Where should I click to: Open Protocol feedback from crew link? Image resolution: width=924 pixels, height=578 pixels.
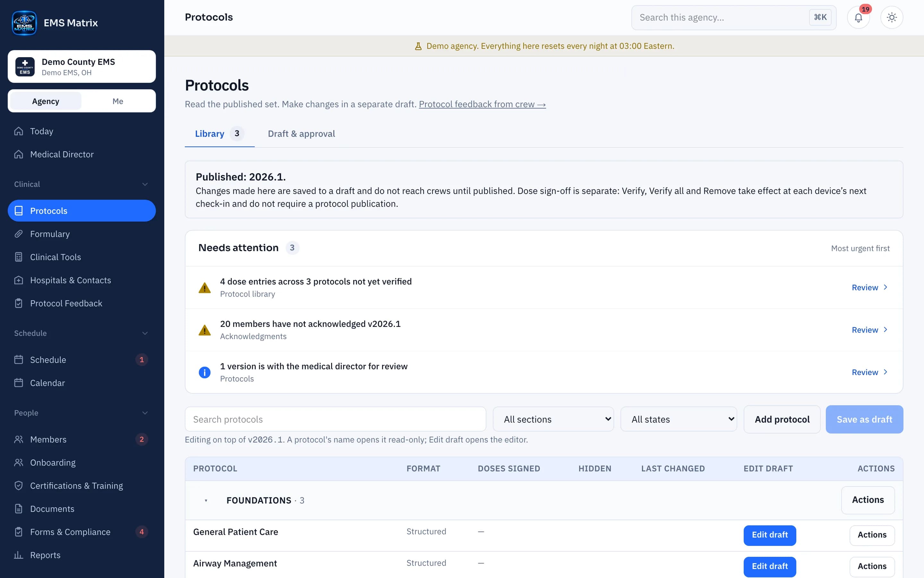(482, 104)
